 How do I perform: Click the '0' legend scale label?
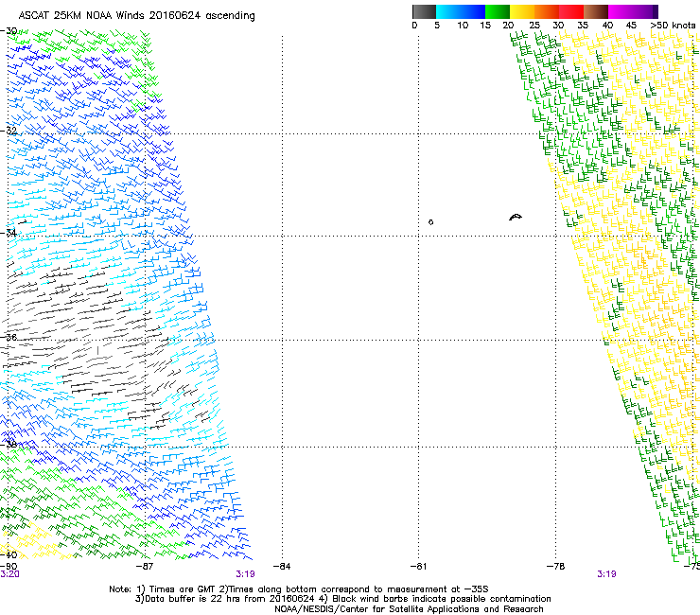click(414, 26)
